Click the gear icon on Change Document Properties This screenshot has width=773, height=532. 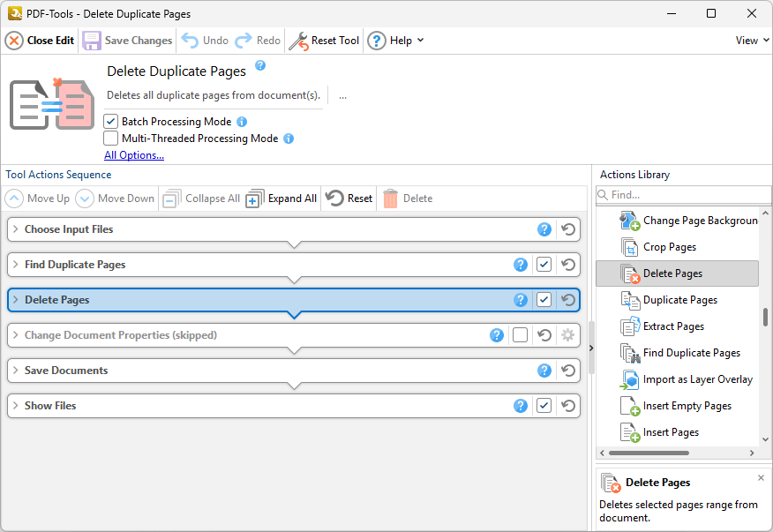(x=568, y=335)
